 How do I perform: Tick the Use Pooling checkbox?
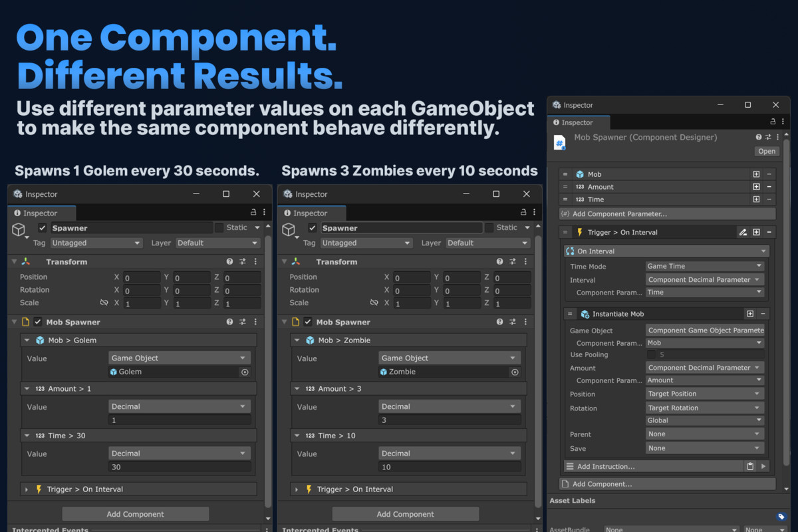click(x=651, y=355)
